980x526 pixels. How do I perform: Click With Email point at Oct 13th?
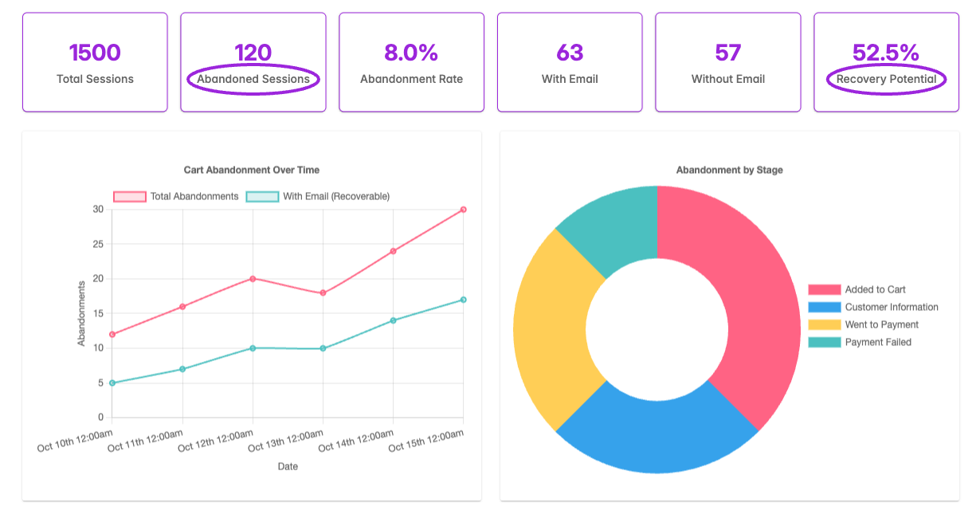tap(323, 348)
